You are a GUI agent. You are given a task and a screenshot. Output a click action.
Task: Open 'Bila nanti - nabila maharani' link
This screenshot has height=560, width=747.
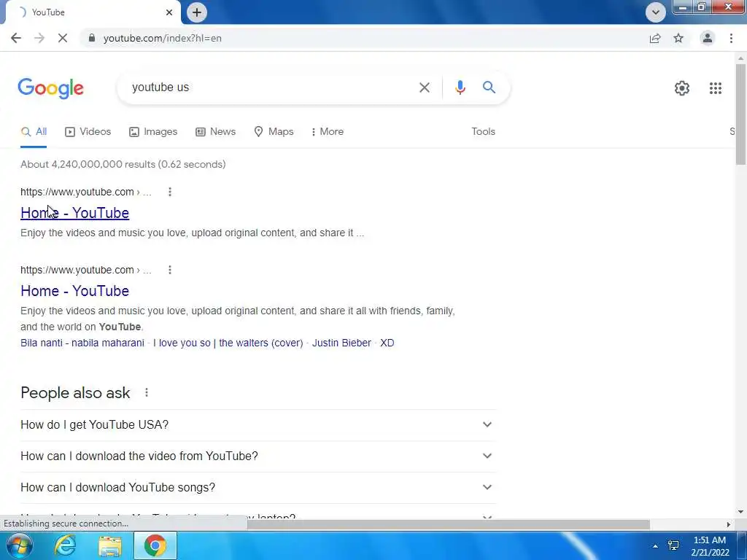82,343
